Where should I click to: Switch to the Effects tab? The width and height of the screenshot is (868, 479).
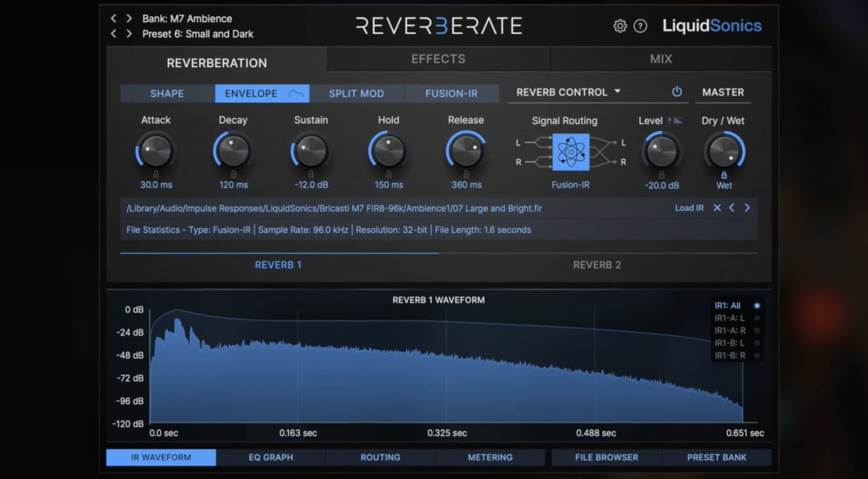pyautogui.click(x=438, y=59)
